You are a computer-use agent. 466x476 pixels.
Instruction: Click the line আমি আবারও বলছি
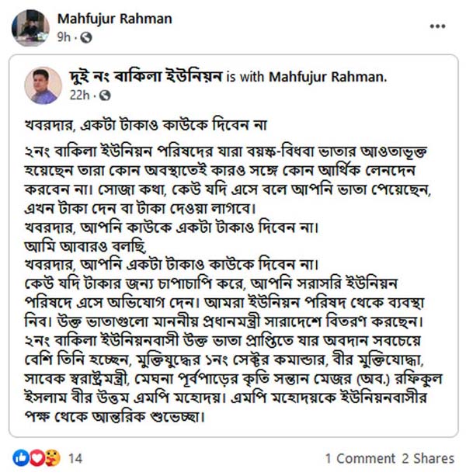pyautogui.click(x=85, y=246)
